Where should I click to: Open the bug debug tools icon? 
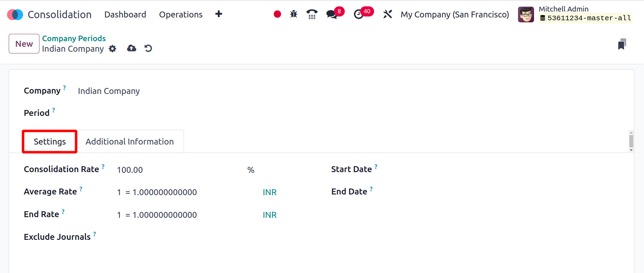click(x=294, y=14)
